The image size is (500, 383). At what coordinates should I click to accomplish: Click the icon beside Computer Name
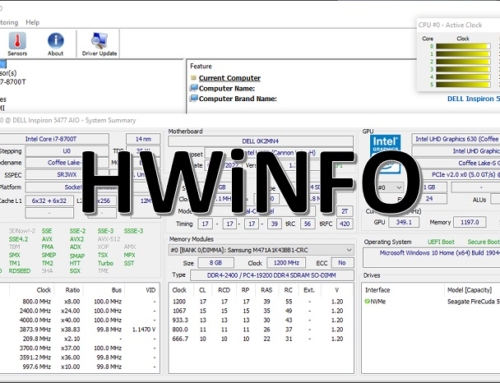click(194, 88)
